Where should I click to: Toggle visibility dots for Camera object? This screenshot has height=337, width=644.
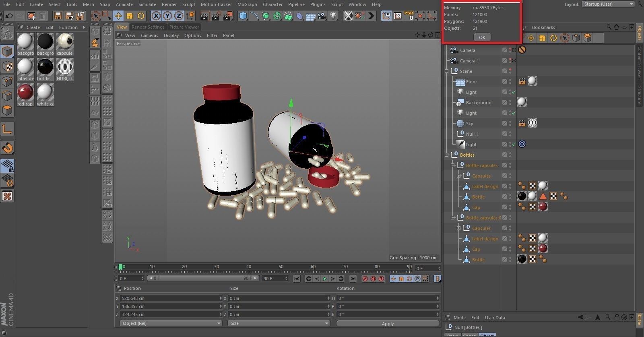click(510, 50)
